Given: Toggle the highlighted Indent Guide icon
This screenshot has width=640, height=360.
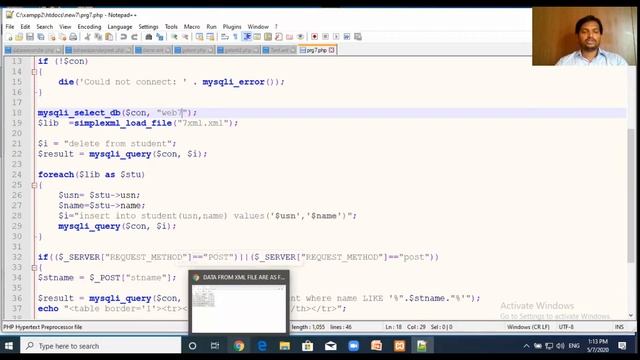Looking at the screenshot, I should [247, 37].
